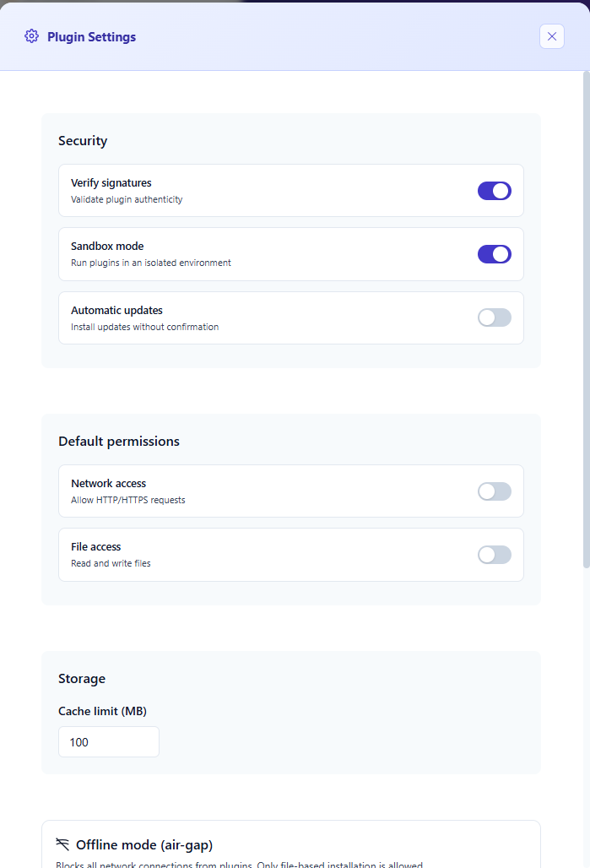This screenshot has height=868, width=590.
Task: Click the Storage section heading
Action: 82,678
